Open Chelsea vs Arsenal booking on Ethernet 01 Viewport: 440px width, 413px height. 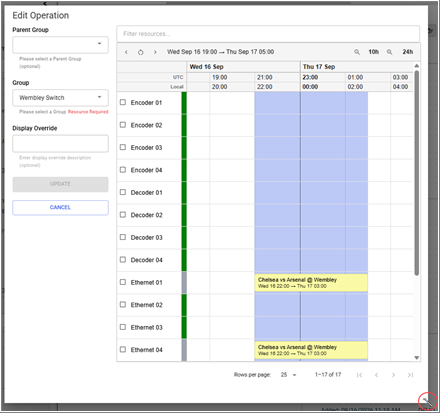tap(311, 283)
